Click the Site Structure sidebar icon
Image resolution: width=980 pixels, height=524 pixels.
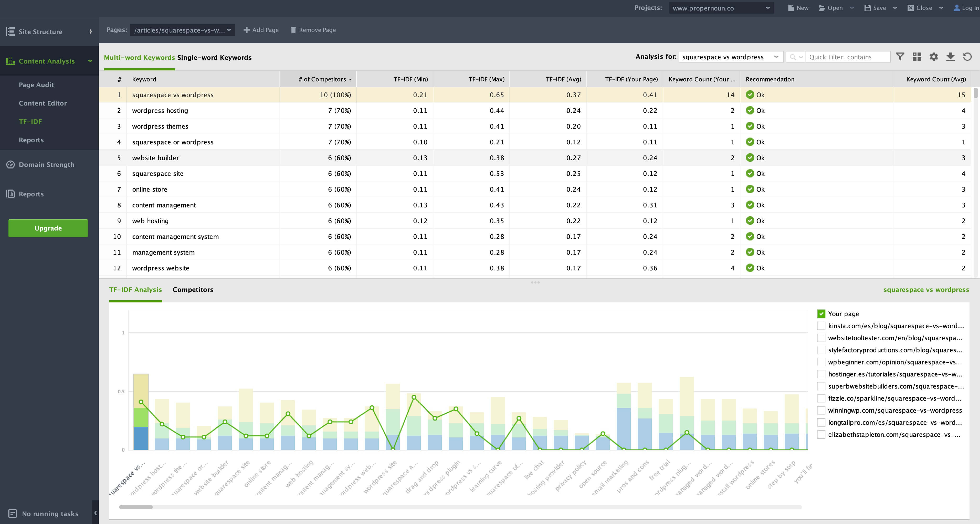(11, 32)
